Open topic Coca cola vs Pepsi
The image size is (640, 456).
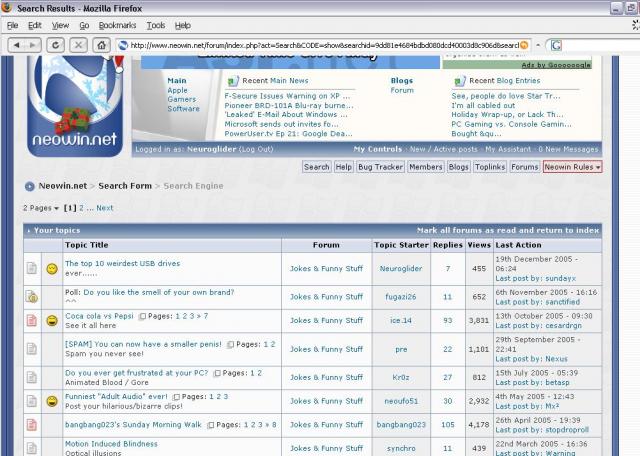click(x=99, y=316)
